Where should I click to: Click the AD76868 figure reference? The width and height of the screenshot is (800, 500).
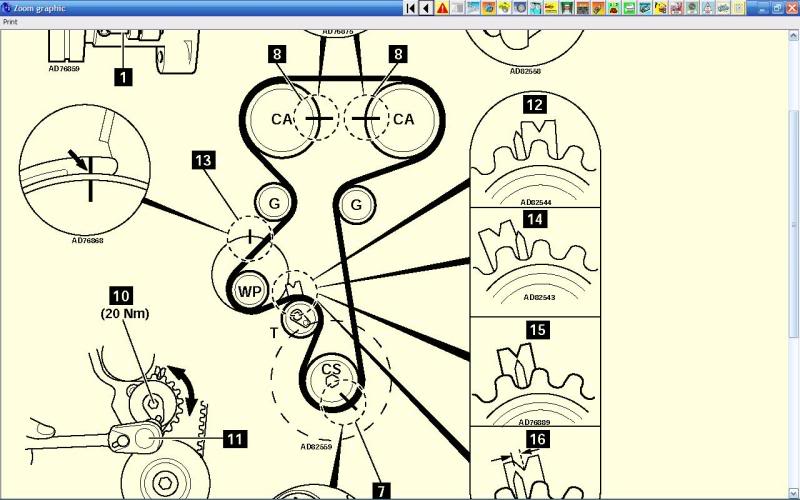[x=88, y=240]
